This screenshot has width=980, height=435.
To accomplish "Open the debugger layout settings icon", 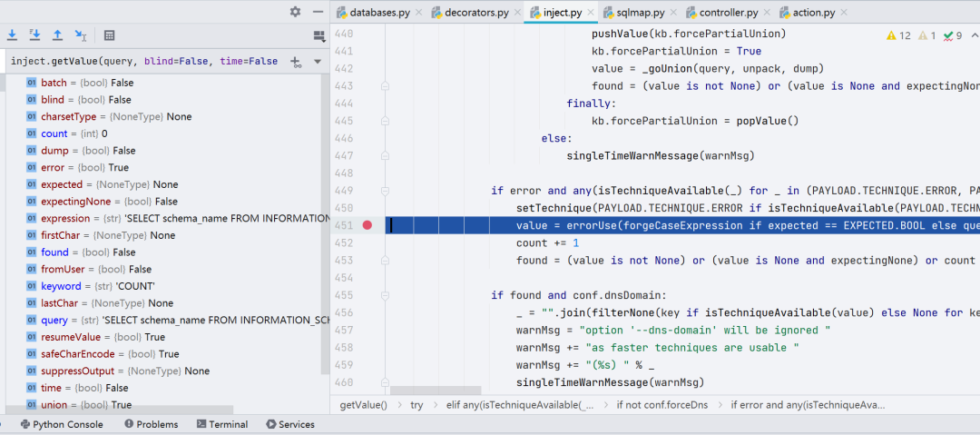I will (319, 35).
